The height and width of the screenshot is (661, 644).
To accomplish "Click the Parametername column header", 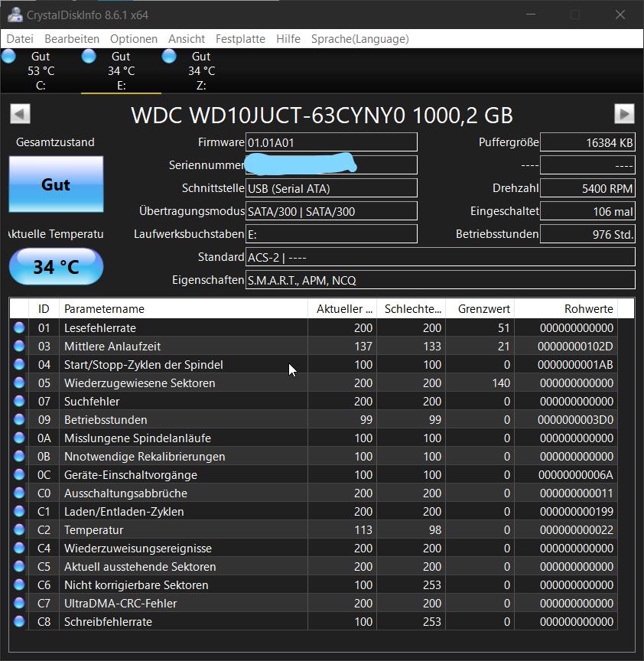I will 184,308.
